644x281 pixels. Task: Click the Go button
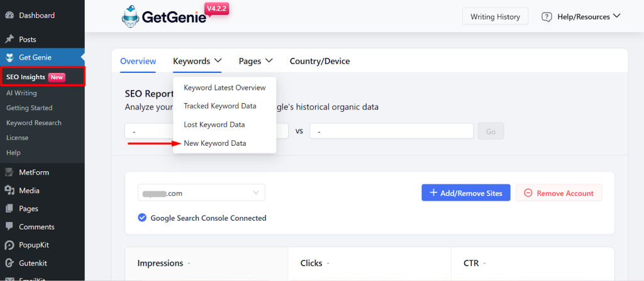tap(491, 131)
